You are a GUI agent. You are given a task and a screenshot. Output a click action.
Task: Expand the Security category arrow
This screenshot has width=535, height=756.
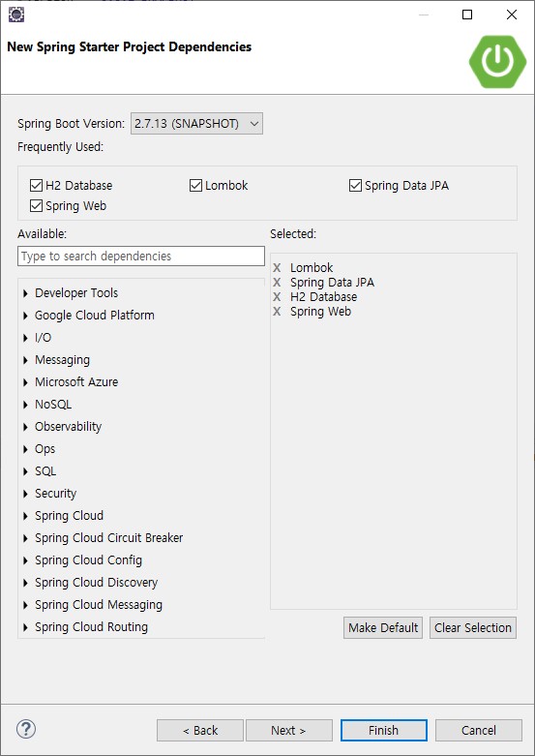tap(25, 494)
